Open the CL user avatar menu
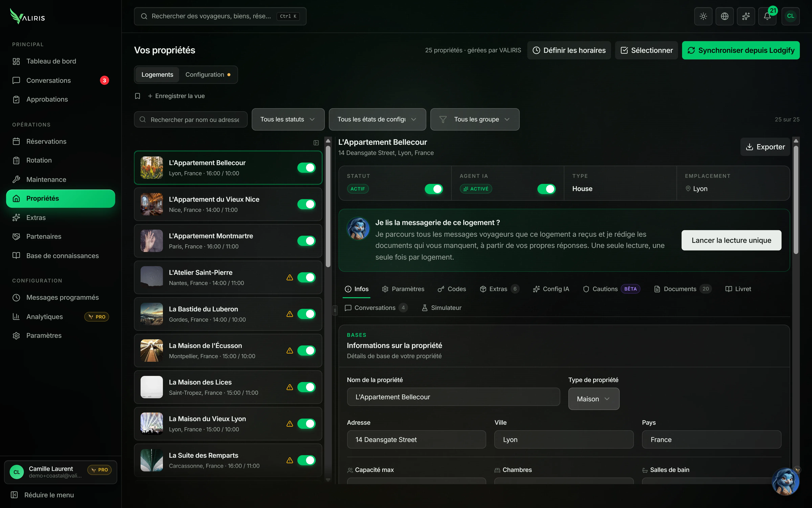Viewport: 812px width, 508px height. point(791,16)
